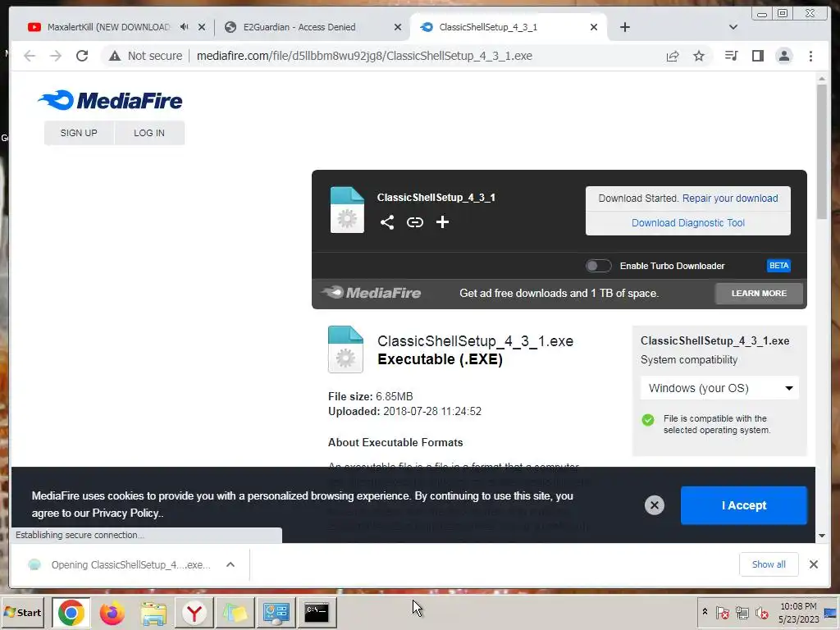Viewport: 840px width, 630px height.
Task: Switch to the E2Guardian - Access Denied tab
Action: [299, 27]
